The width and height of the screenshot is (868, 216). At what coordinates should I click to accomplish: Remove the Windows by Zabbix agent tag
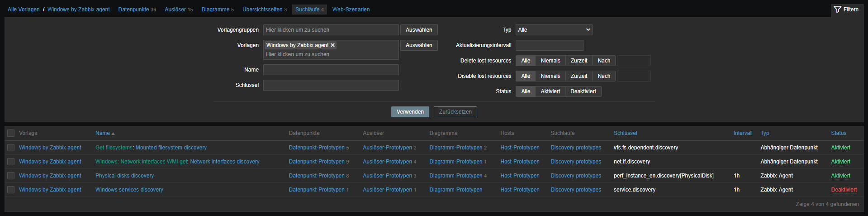click(x=332, y=45)
